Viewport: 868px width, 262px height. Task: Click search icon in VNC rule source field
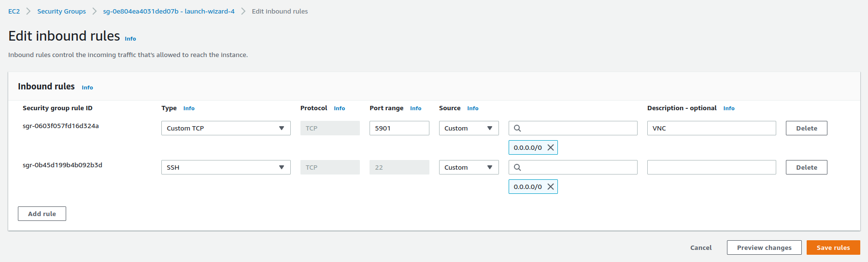[517, 128]
